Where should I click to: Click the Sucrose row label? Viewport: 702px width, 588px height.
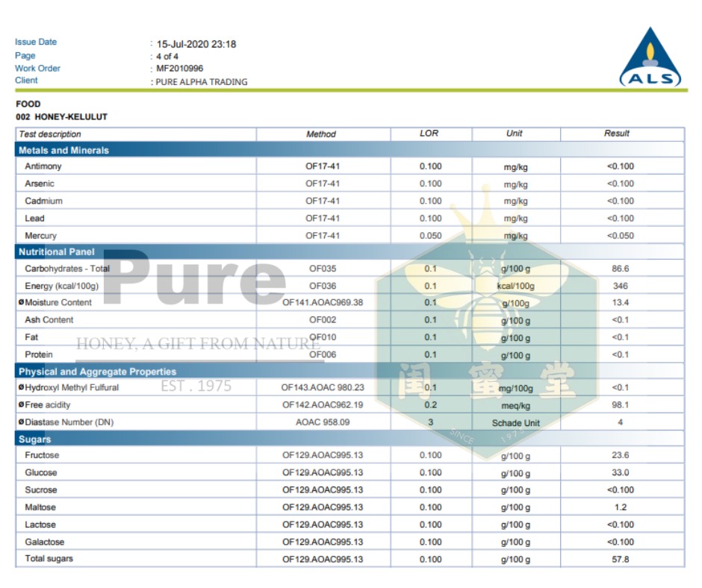coord(41,490)
